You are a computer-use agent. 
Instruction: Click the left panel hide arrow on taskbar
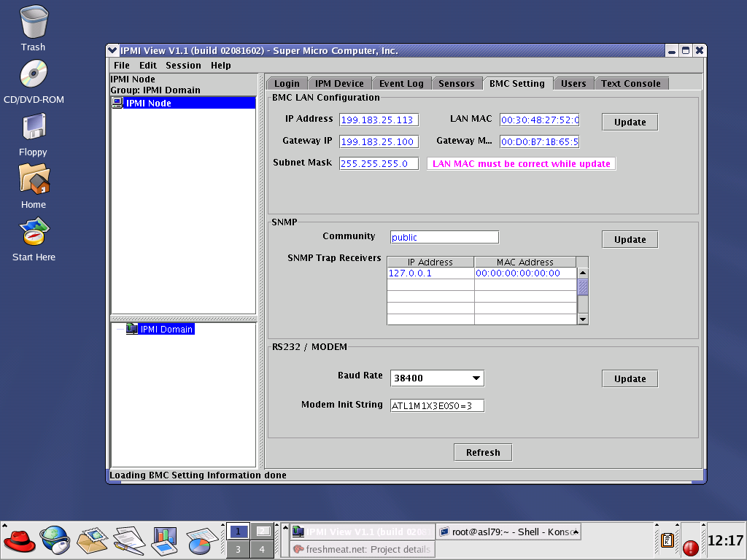(5, 526)
